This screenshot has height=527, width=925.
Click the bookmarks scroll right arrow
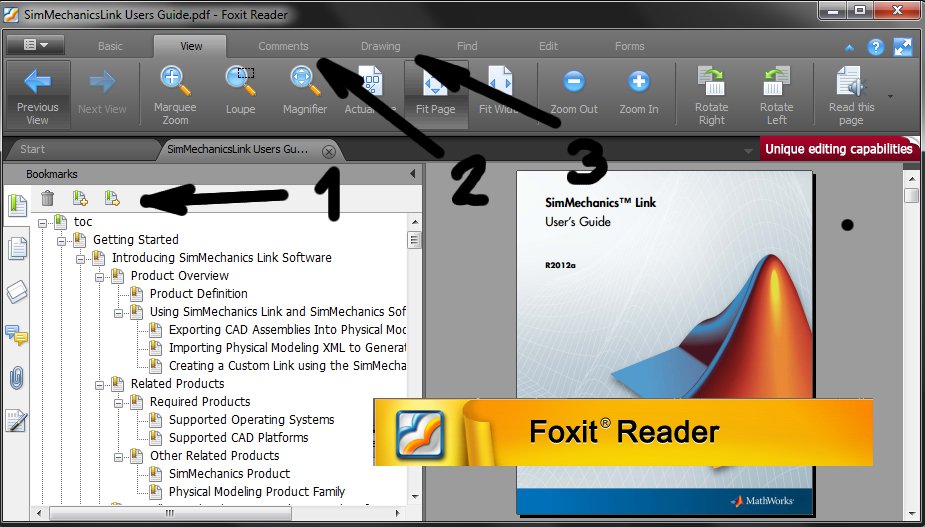click(x=398, y=513)
